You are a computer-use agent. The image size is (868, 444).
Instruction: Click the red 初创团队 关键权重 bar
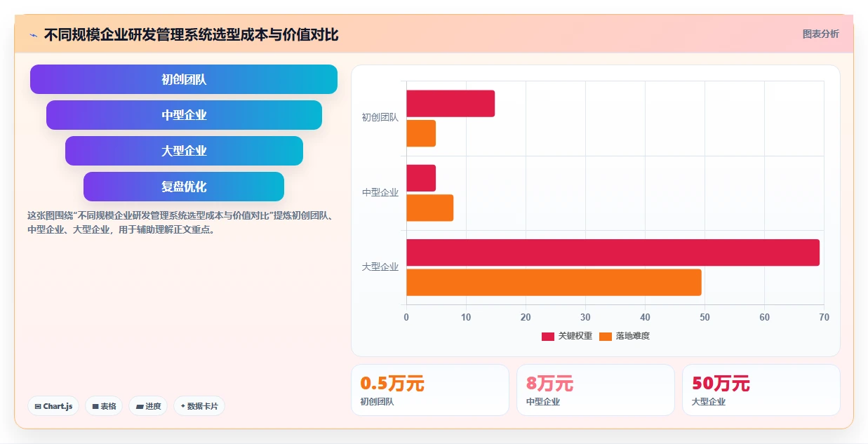[450, 104]
